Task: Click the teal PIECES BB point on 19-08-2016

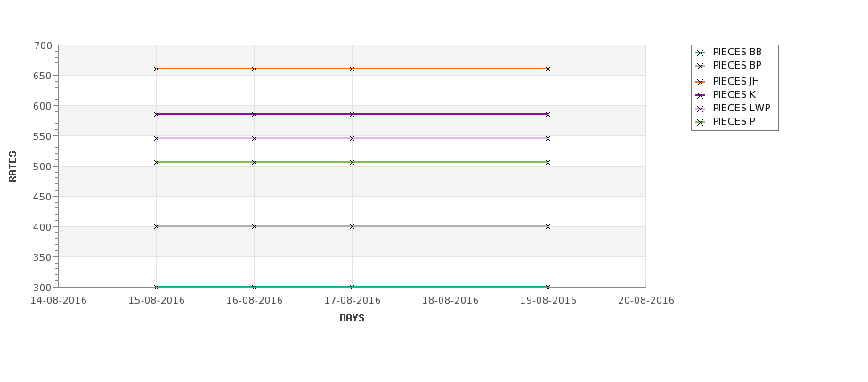Action: pyautogui.click(x=548, y=287)
